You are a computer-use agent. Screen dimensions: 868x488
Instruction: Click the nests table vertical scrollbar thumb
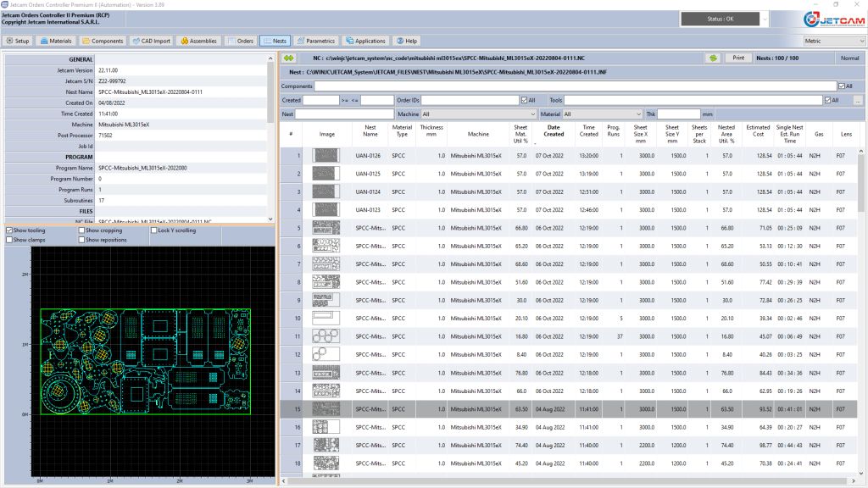click(x=861, y=183)
